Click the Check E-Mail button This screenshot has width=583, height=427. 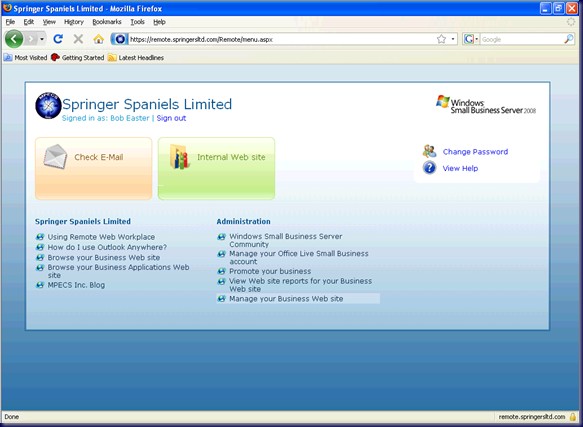point(93,168)
